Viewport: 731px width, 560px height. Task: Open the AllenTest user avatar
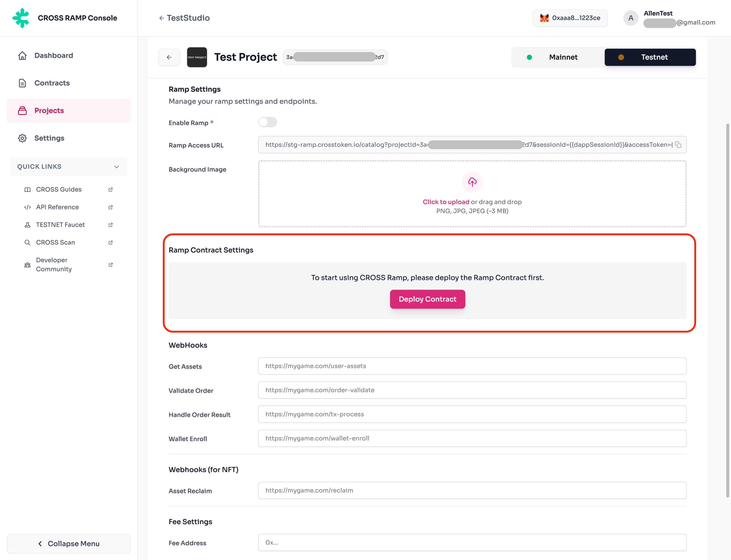coord(631,18)
